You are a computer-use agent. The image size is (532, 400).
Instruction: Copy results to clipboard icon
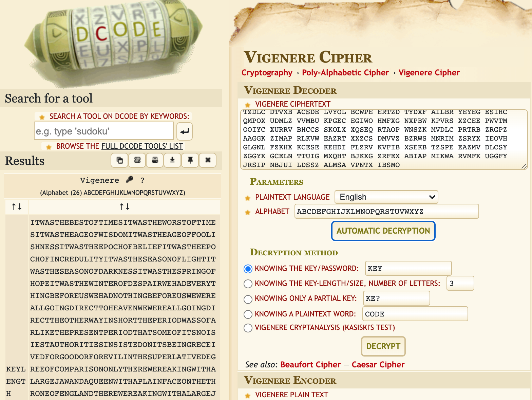pyautogui.click(x=119, y=160)
